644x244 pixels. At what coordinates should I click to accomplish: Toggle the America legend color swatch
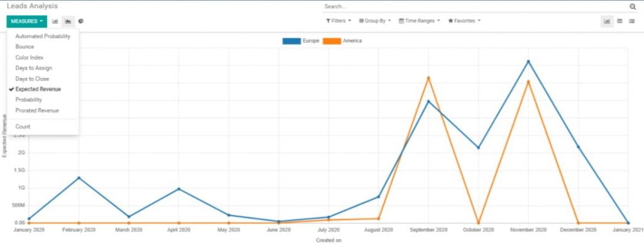332,41
